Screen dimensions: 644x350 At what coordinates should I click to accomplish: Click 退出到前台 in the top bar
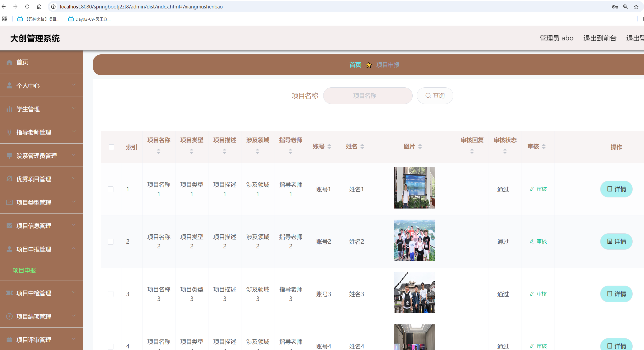599,38
